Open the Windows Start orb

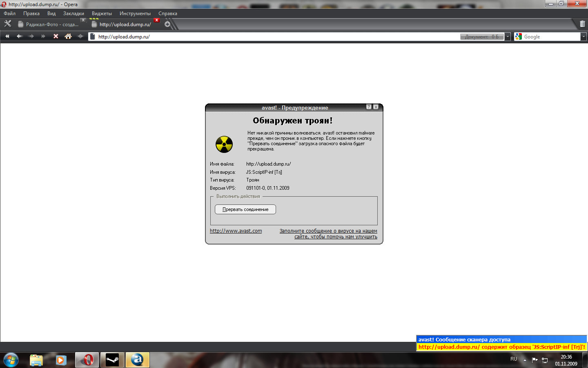11,360
